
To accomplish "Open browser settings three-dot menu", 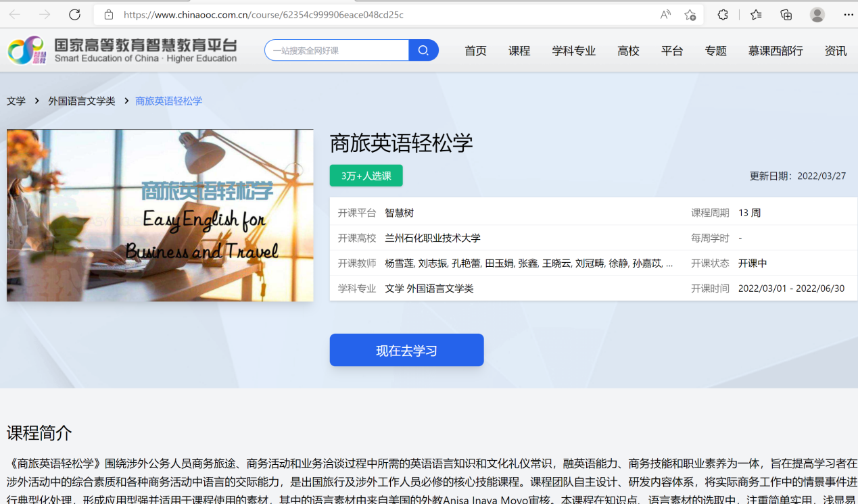I will coord(849,15).
